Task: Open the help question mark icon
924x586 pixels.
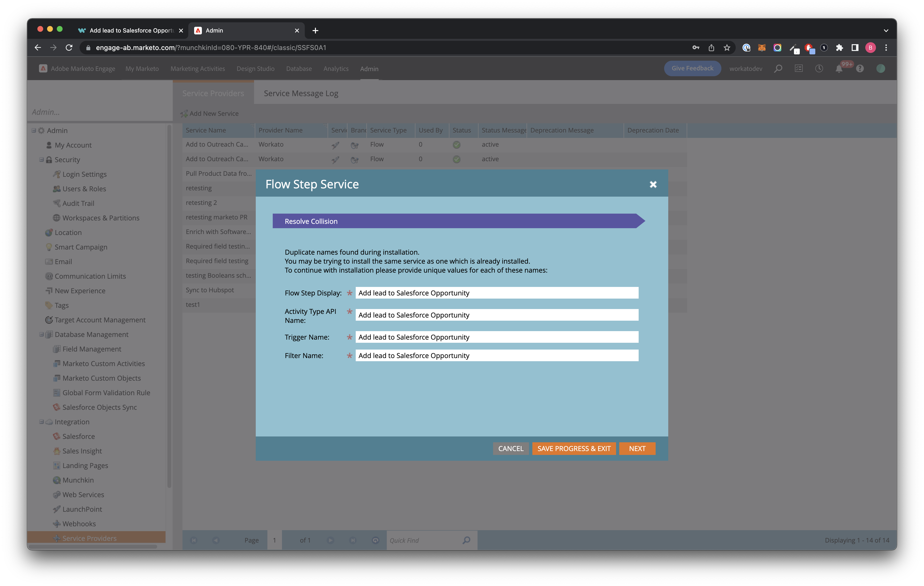Action: (860, 69)
